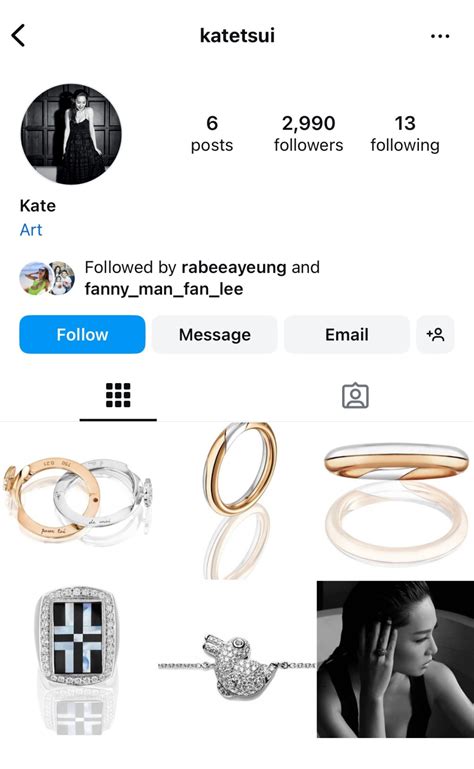View the 2,990 followers list
The width and height of the screenshot is (474, 769).
coord(308,133)
